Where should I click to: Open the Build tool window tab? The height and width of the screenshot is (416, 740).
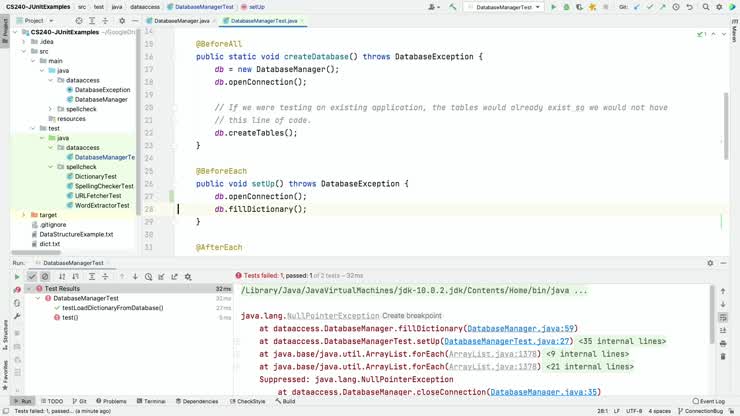286,401
